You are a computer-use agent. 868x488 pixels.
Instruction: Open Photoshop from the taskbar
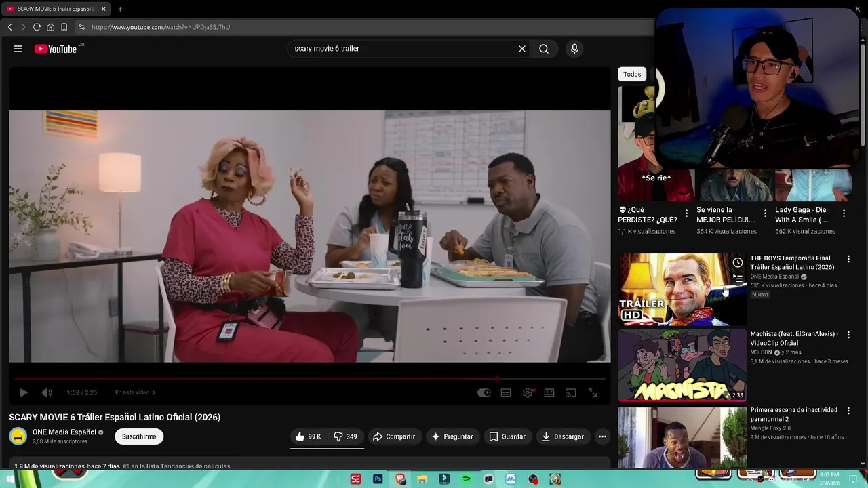click(378, 479)
